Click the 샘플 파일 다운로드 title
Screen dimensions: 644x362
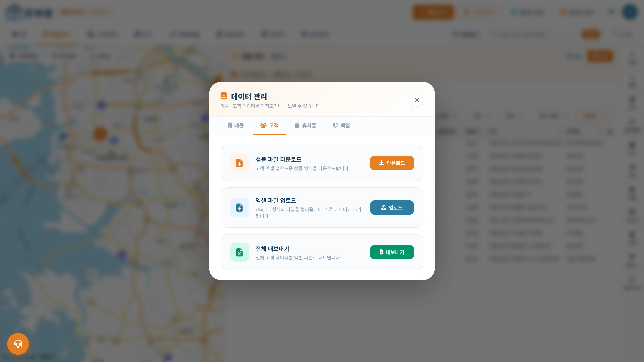pyautogui.click(x=278, y=159)
